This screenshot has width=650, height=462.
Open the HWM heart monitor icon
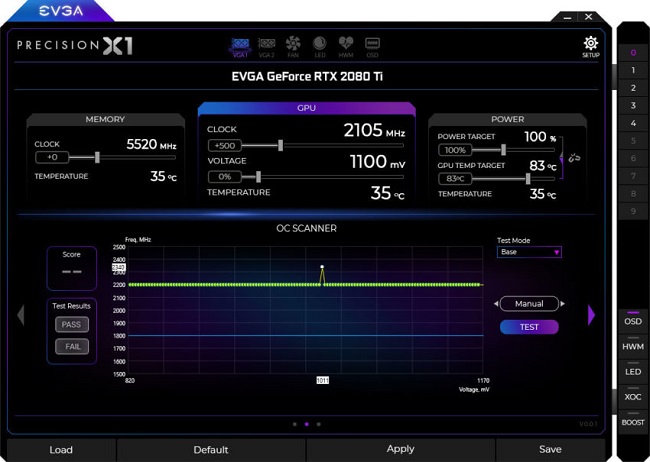(346, 47)
